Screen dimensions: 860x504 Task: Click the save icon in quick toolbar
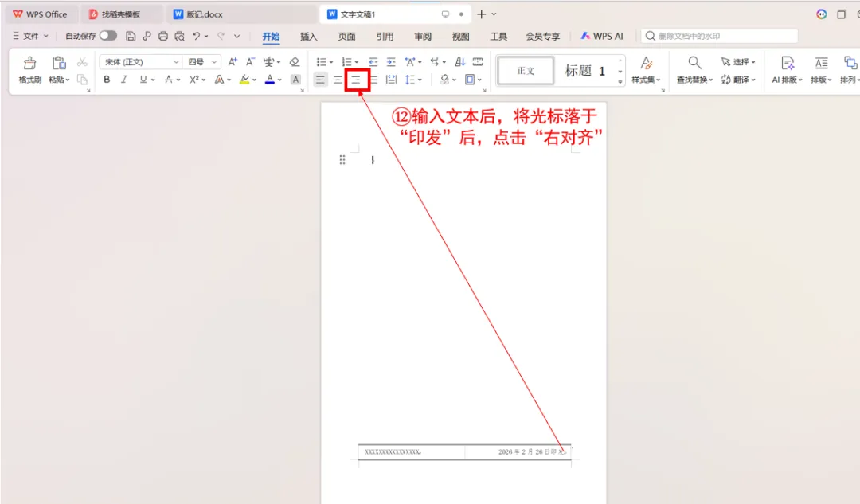pyautogui.click(x=131, y=36)
